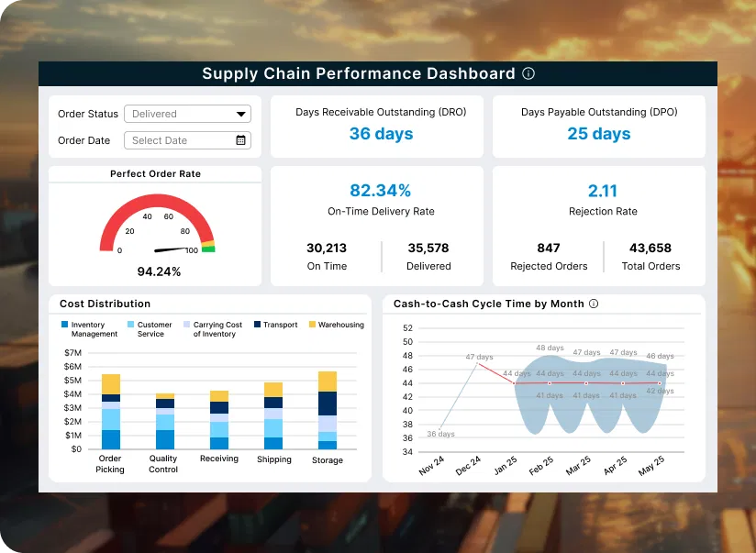This screenshot has width=756, height=553.
Task: Click the Select Date input field
Action: point(179,140)
